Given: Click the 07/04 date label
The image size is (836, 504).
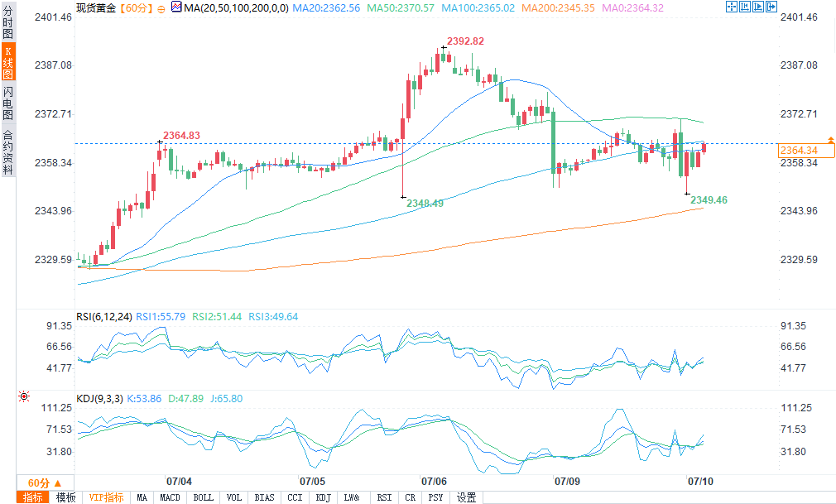Looking at the screenshot, I should click(x=179, y=482).
